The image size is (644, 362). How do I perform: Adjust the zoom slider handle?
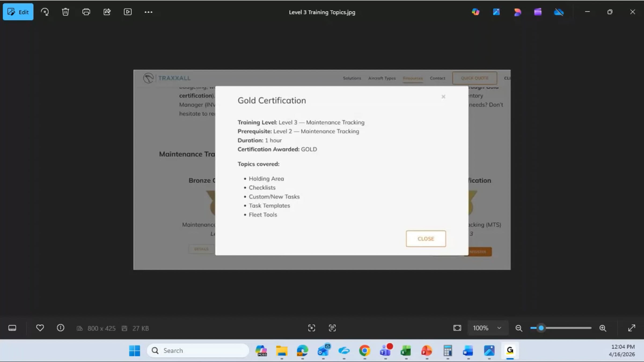point(541,328)
